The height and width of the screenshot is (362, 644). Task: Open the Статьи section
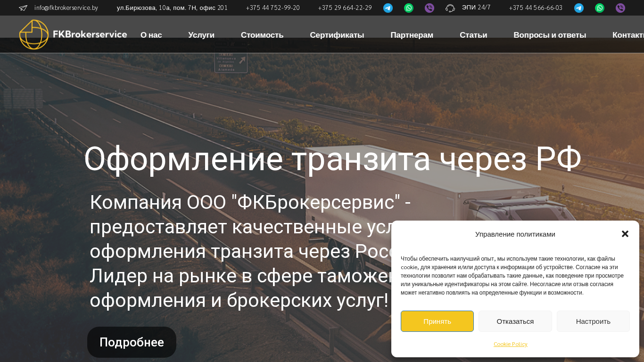coord(473,35)
